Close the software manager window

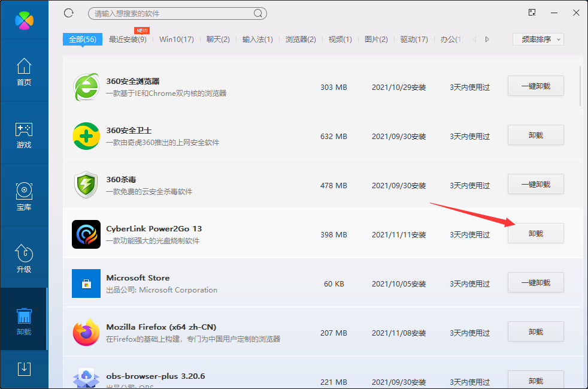point(577,13)
